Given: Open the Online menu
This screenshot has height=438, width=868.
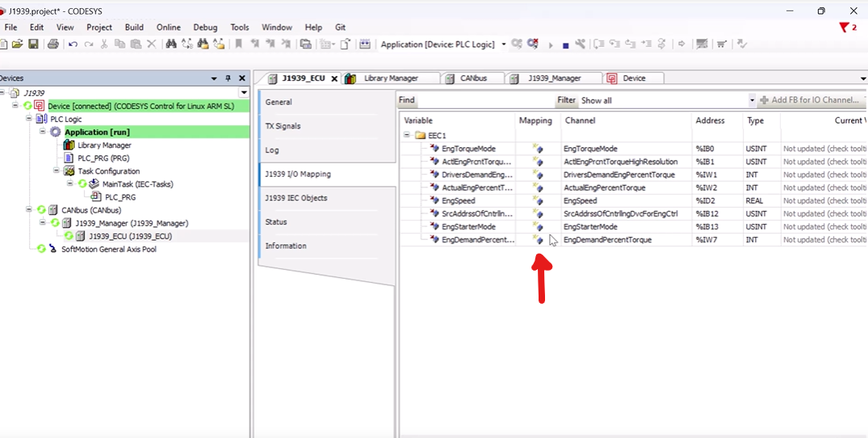Looking at the screenshot, I should (x=168, y=27).
